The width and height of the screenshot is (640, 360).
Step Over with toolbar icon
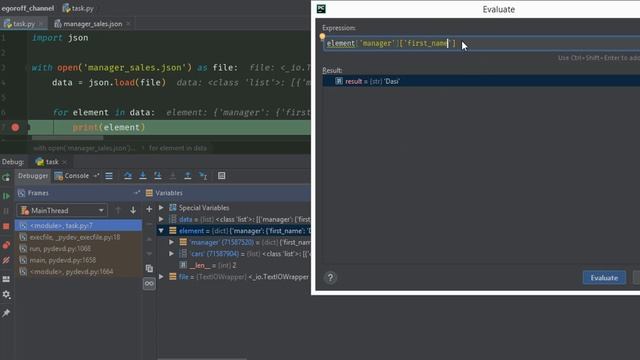[128, 176]
